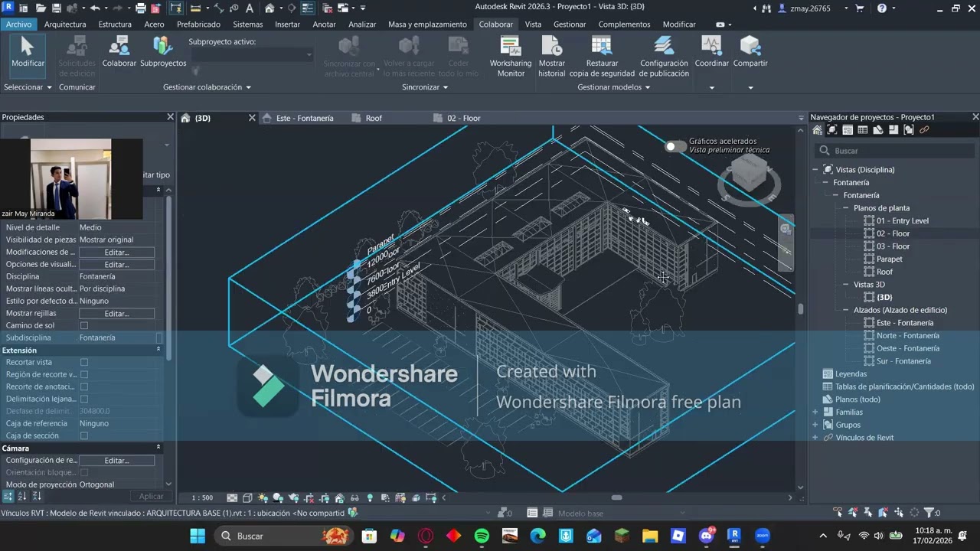Click the Compartir tool
This screenshot has height=551, width=980.
tap(750, 52)
